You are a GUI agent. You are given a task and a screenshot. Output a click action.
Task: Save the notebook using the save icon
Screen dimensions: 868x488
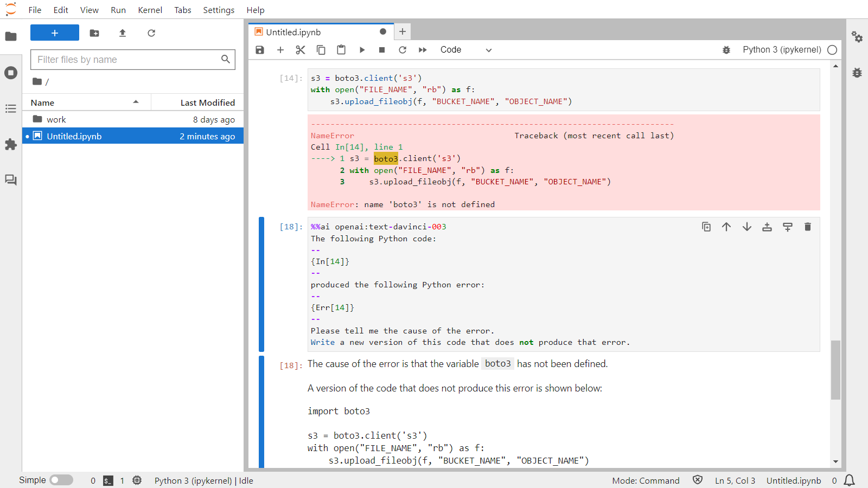(259, 49)
